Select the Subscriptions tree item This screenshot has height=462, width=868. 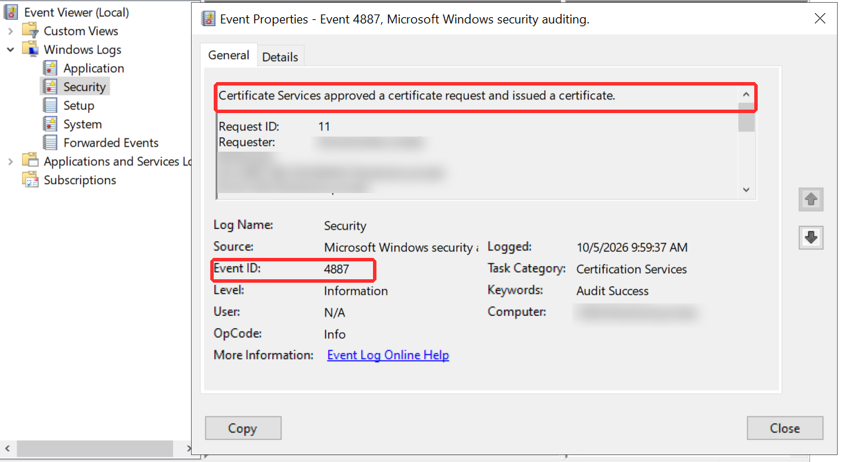pyautogui.click(x=80, y=180)
